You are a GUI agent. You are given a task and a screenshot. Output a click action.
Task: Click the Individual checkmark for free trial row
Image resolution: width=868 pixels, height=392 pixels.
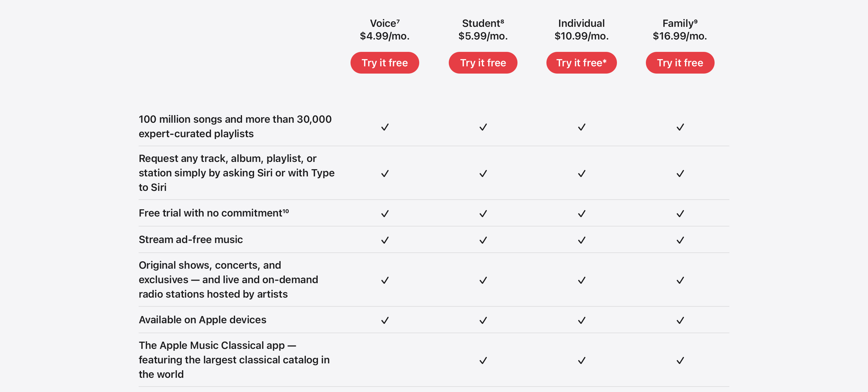pos(582,214)
